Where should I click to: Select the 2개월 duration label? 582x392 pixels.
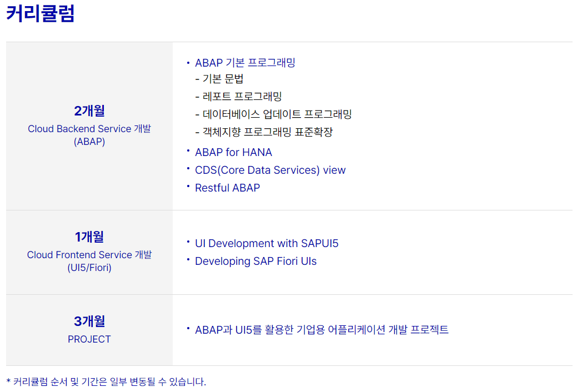(x=89, y=110)
